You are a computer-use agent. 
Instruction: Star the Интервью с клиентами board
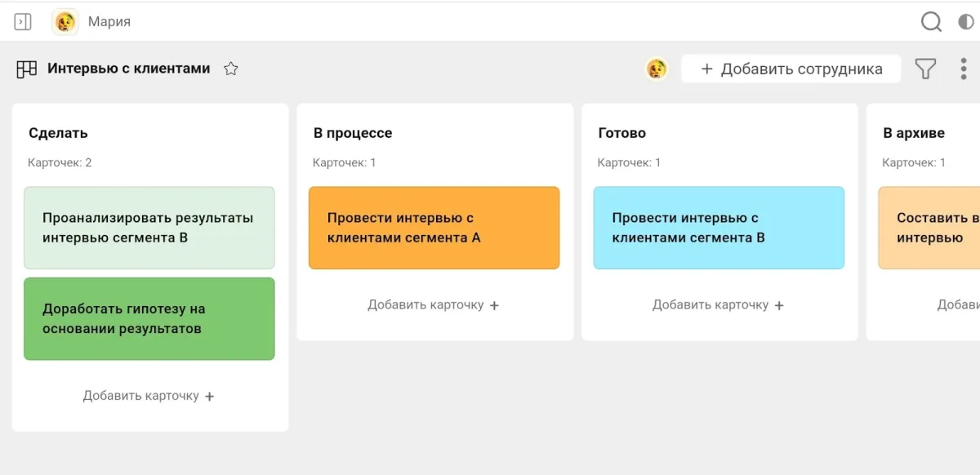click(231, 69)
